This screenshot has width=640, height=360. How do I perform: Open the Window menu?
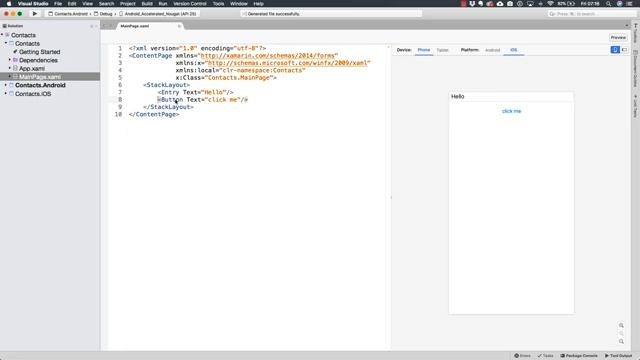pos(239,4)
